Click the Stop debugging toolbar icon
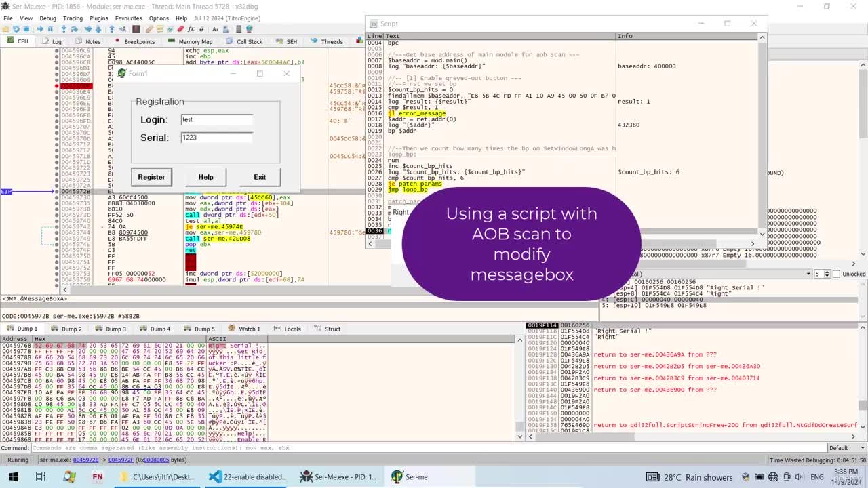868x488 pixels. click(26, 29)
